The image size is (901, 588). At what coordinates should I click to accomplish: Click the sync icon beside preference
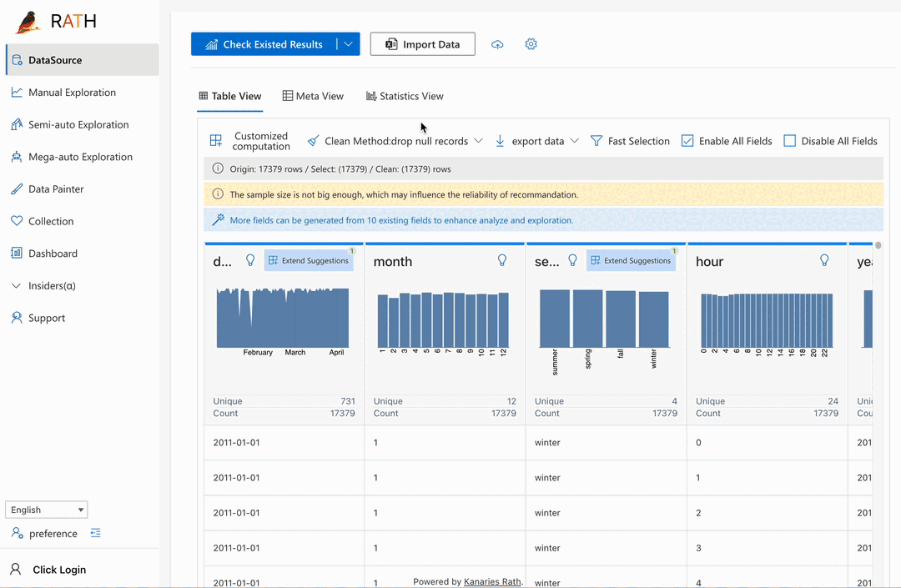pyautogui.click(x=95, y=533)
